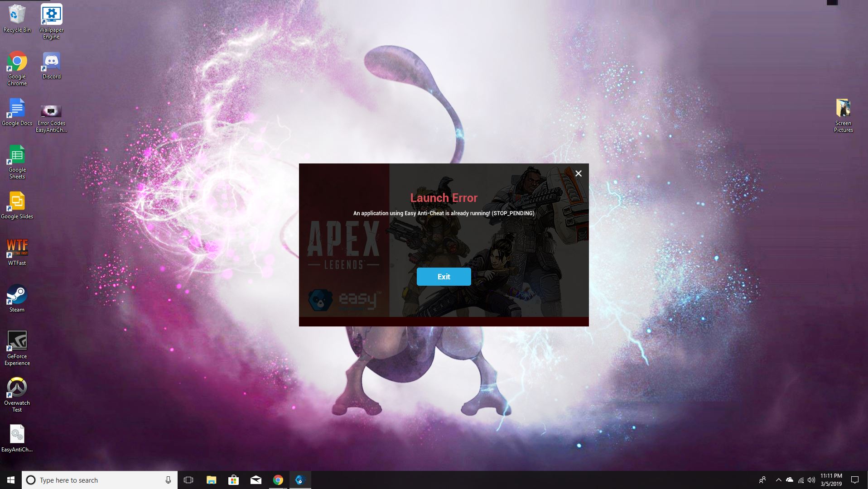Select the WTFast desktop shortcut
Viewport: 868px width, 489px height.
[17, 249]
